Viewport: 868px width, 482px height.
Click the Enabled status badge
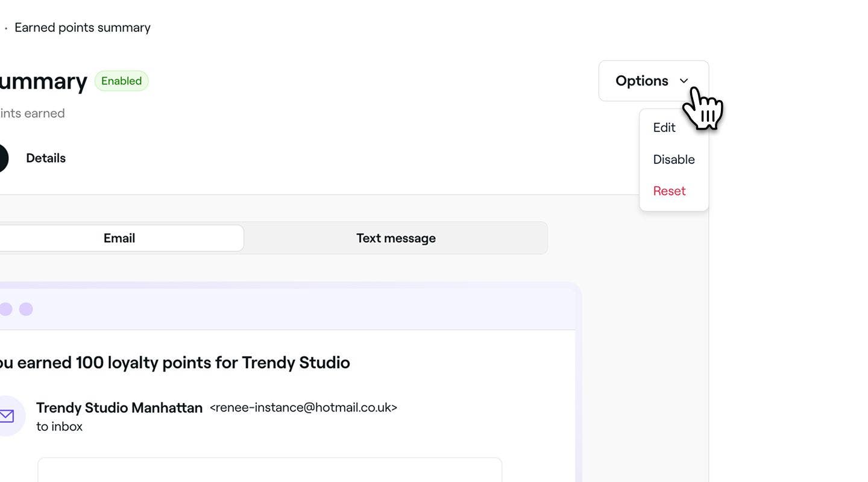click(121, 81)
